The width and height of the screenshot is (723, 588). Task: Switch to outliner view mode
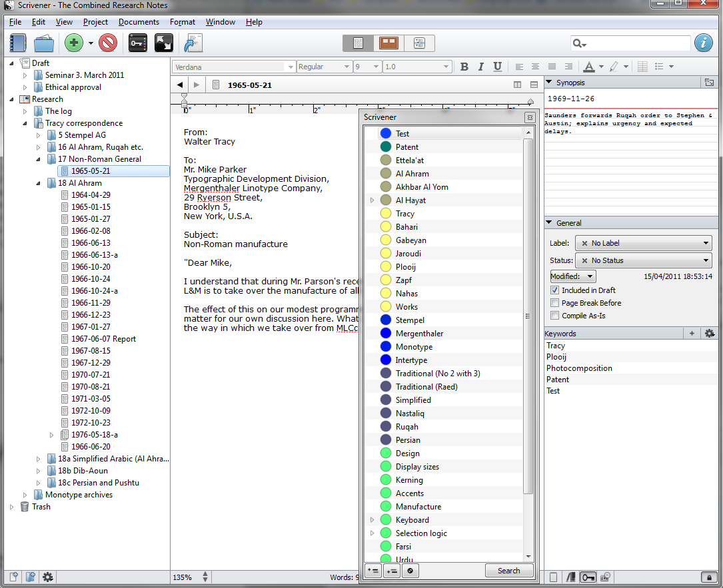click(x=419, y=43)
